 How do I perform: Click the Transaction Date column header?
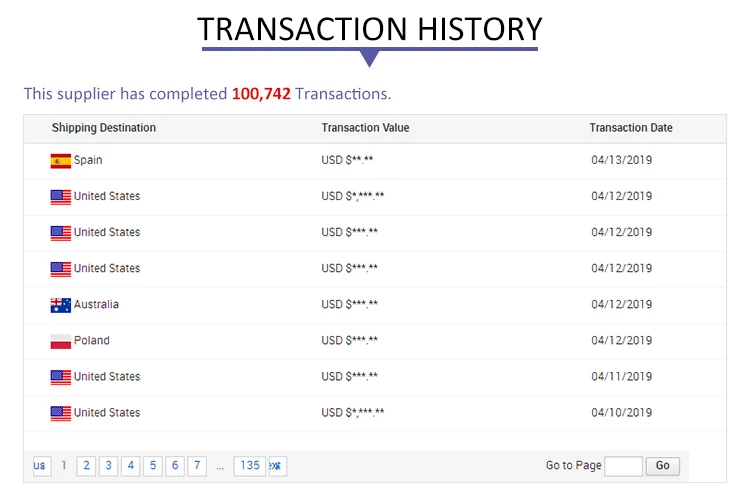point(631,128)
